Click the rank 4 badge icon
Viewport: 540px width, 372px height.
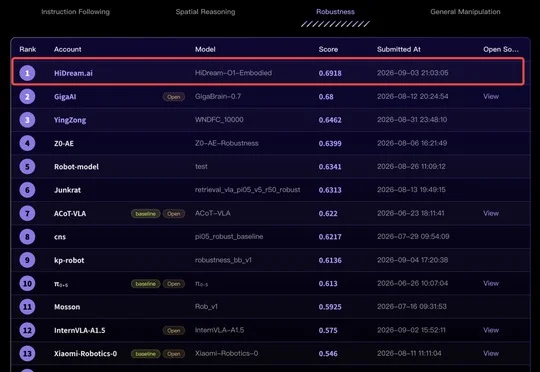27,143
